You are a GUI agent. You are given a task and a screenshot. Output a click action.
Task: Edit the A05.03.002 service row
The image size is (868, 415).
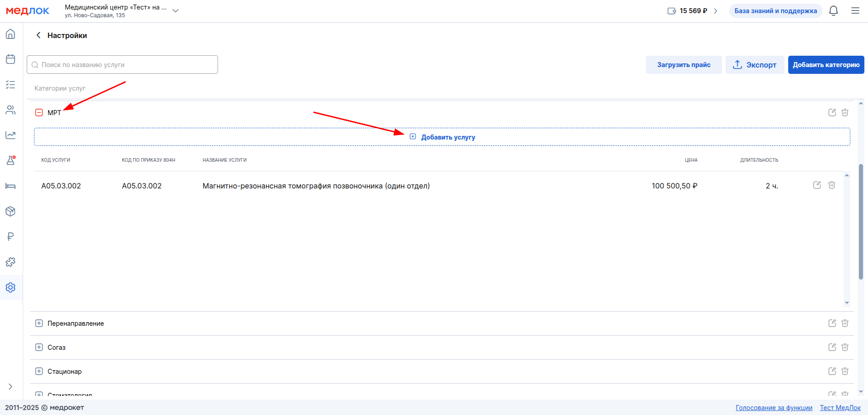pos(817,185)
